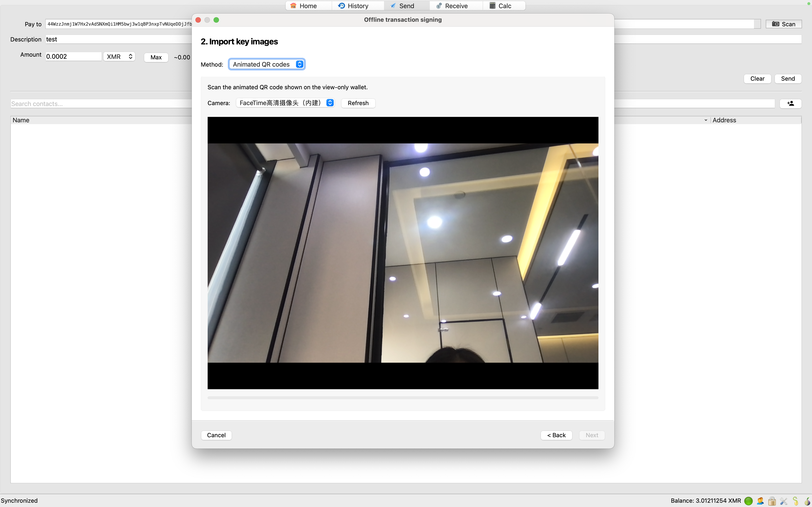
Task: Click the add contact person icon
Action: point(790,104)
